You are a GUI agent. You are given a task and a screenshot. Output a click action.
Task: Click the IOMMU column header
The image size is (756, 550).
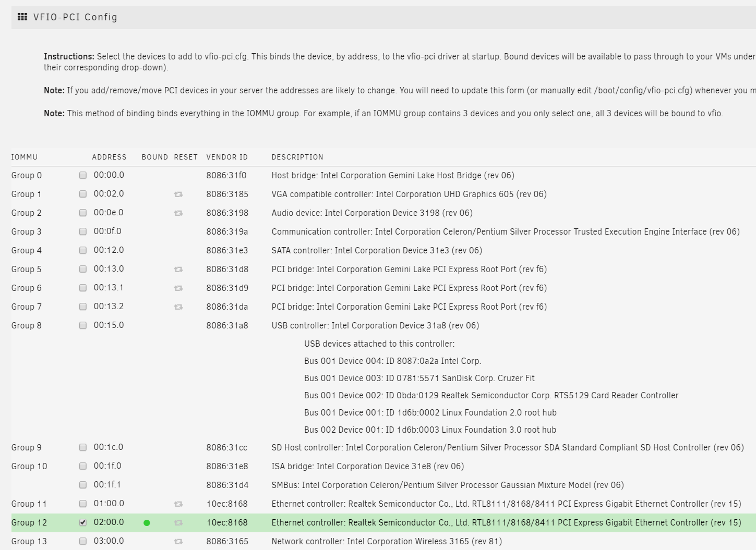(x=25, y=157)
